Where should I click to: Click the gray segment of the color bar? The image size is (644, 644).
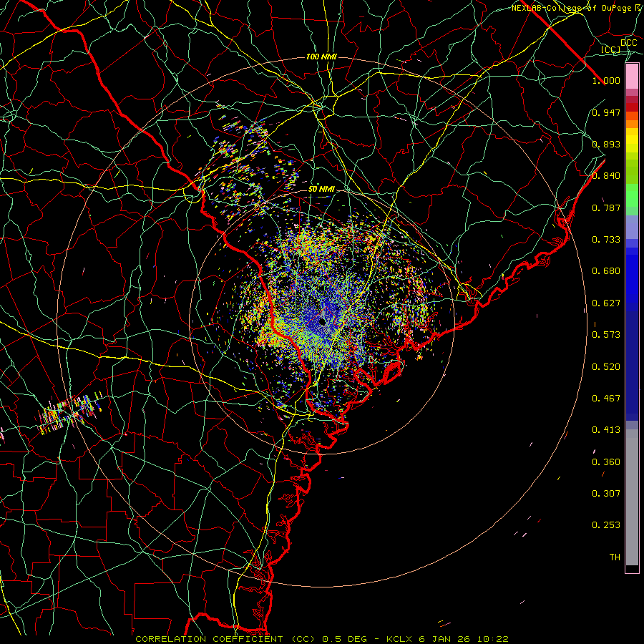click(x=632, y=497)
